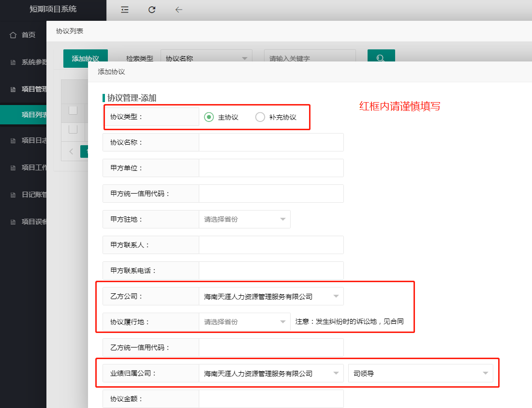The height and width of the screenshot is (408, 532).
Task: Click the 请输入关键字 search field
Action: (310, 56)
